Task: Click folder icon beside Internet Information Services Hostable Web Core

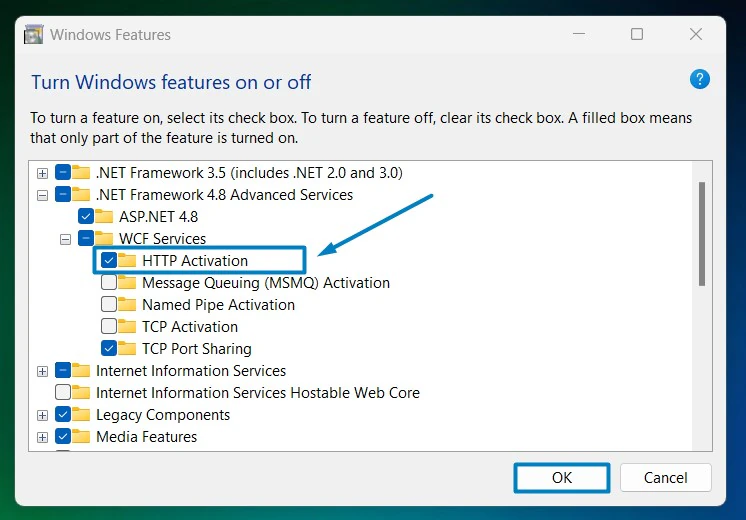Action: [x=81, y=392]
